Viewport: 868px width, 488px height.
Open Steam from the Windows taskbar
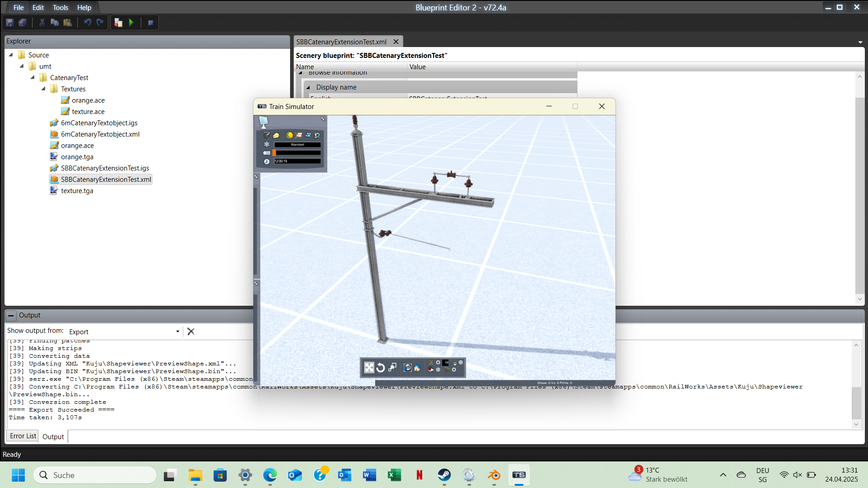click(444, 475)
